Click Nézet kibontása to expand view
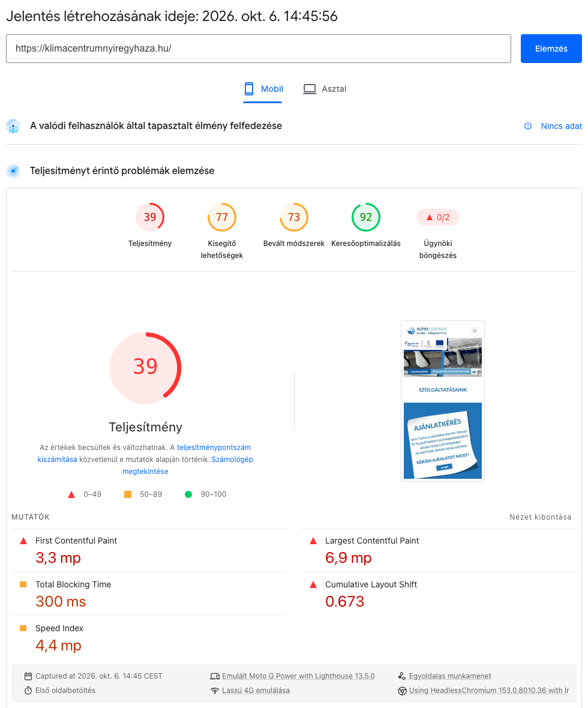 pyautogui.click(x=540, y=517)
